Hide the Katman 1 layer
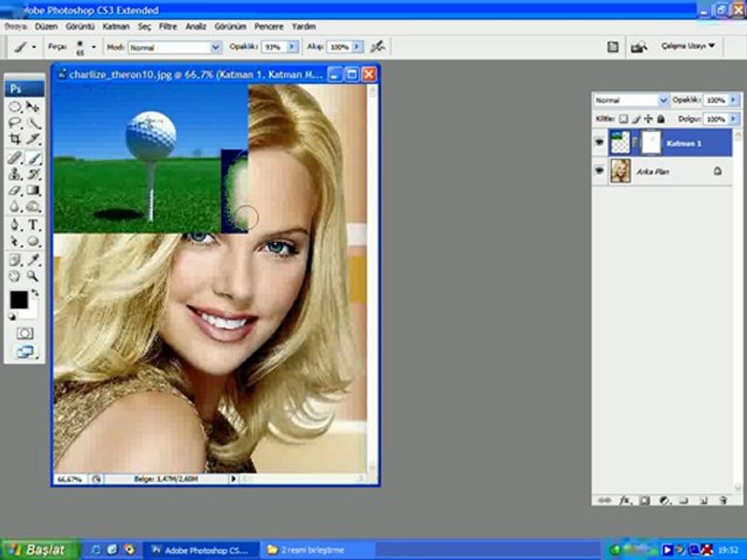This screenshot has height=560, width=747. (x=600, y=142)
